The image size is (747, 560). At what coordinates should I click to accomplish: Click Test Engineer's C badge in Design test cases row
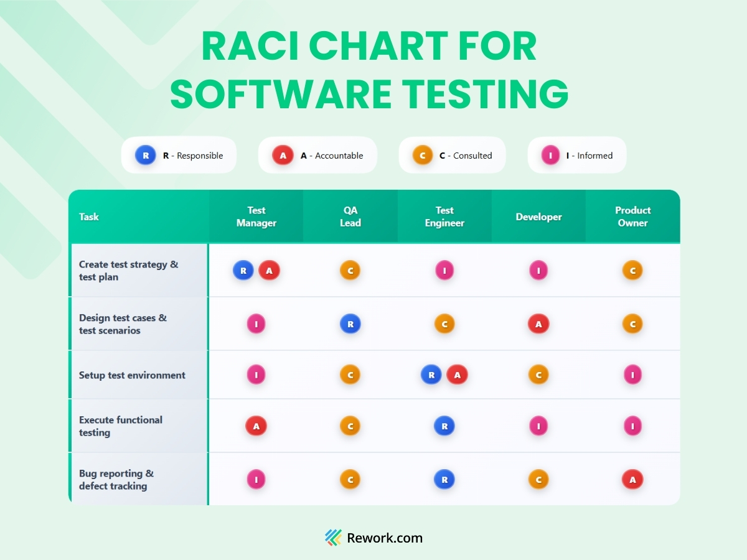click(444, 324)
